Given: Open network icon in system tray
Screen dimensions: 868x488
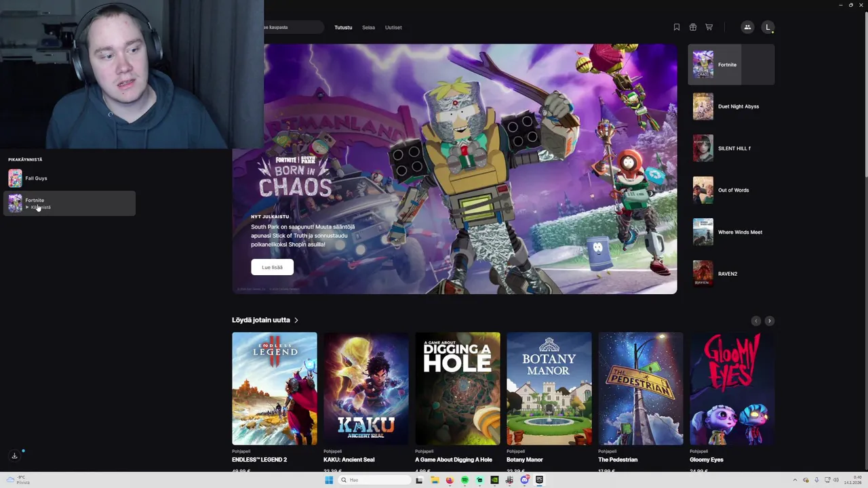Looking at the screenshot, I should coord(827,480).
